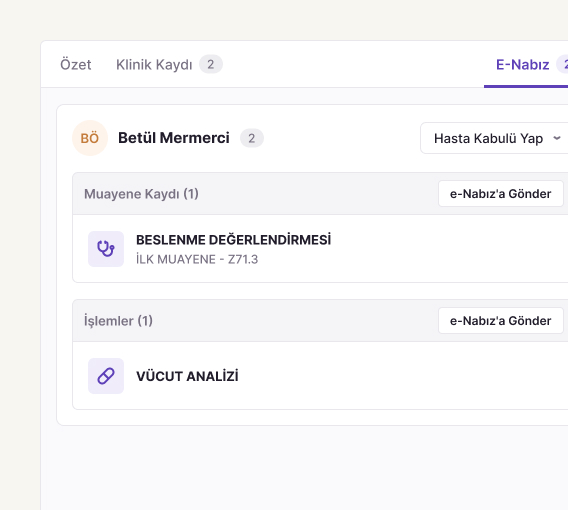Click the BESLENME DEĞERLENDİRMESİ row card
Viewport: 568px width, 510px height.
pyautogui.click(x=320, y=249)
